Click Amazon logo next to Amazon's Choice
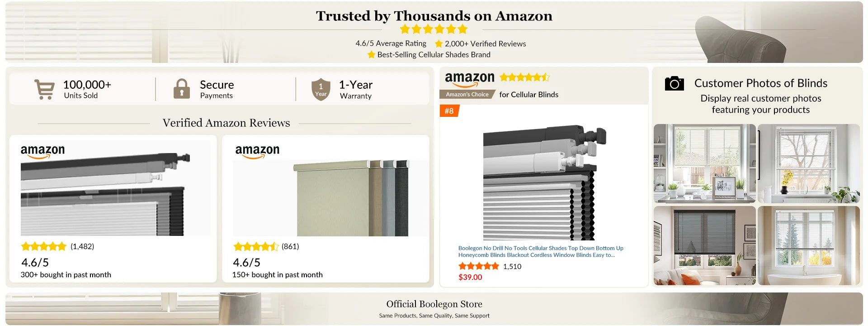This screenshot has width=868, height=326. [x=470, y=79]
